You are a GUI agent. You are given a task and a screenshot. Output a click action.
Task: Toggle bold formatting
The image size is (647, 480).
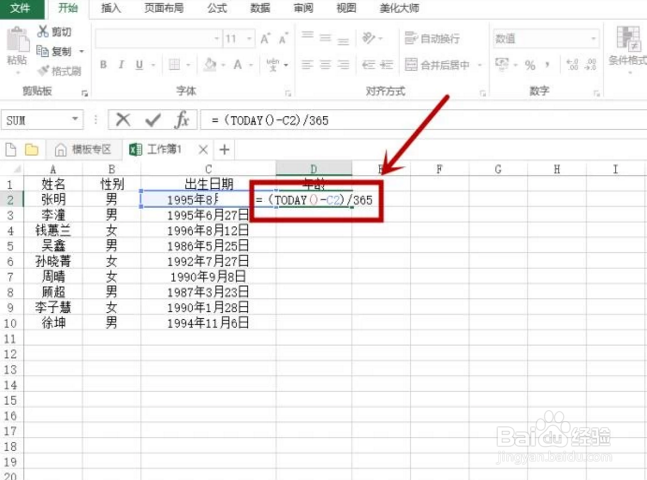point(104,64)
